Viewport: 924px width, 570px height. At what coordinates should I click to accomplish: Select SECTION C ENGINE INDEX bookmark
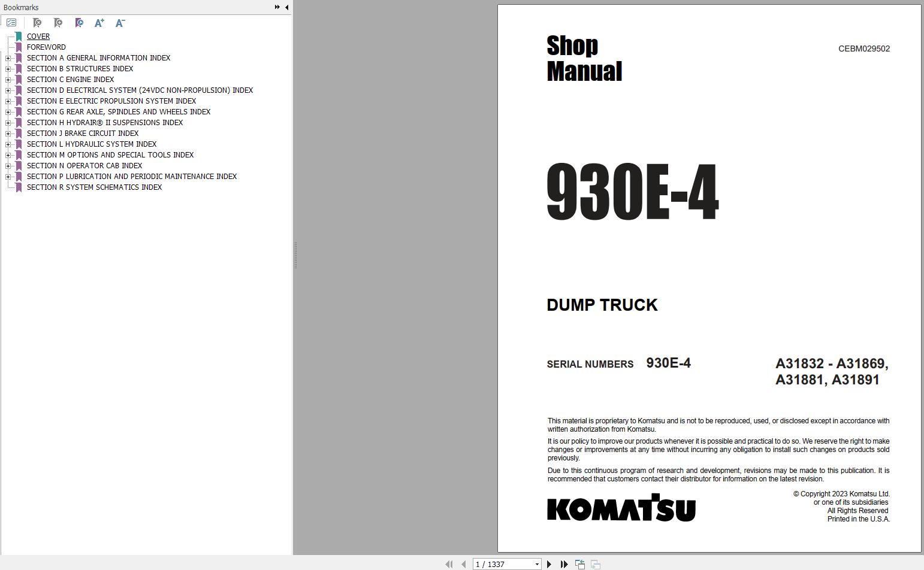pyautogui.click(x=70, y=80)
